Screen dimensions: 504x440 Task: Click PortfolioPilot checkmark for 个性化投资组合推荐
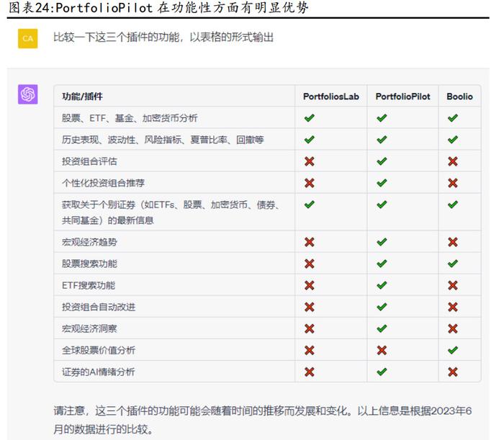click(x=382, y=183)
